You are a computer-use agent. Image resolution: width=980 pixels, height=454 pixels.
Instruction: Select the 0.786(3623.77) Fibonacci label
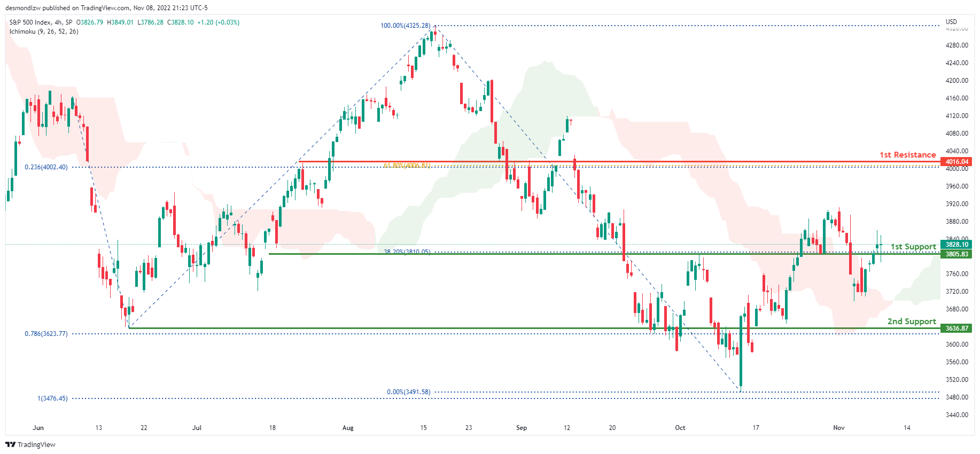click(x=46, y=334)
